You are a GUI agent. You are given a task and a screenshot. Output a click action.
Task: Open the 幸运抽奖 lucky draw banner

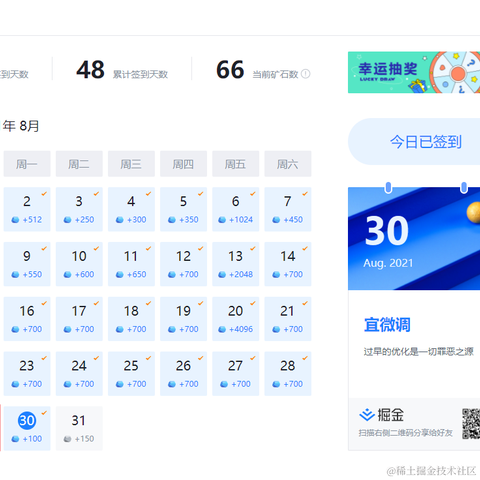click(x=414, y=72)
